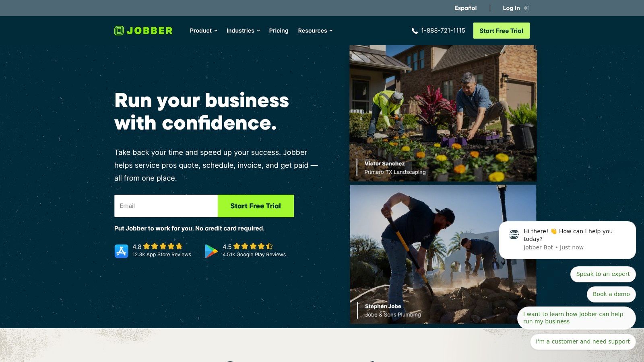Switch language to Español
Viewport: 644px width, 362px height.
tap(465, 8)
